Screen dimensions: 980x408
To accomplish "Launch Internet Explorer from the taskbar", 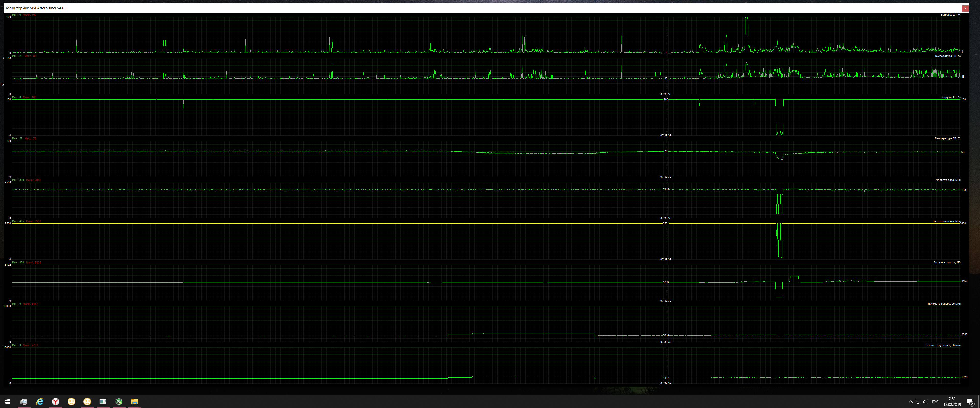I will tap(40, 402).
